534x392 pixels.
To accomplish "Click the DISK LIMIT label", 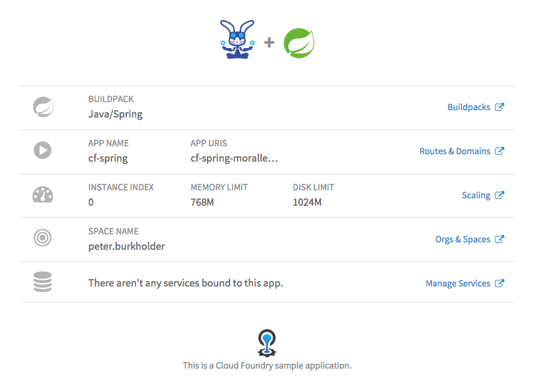I will 313,187.
